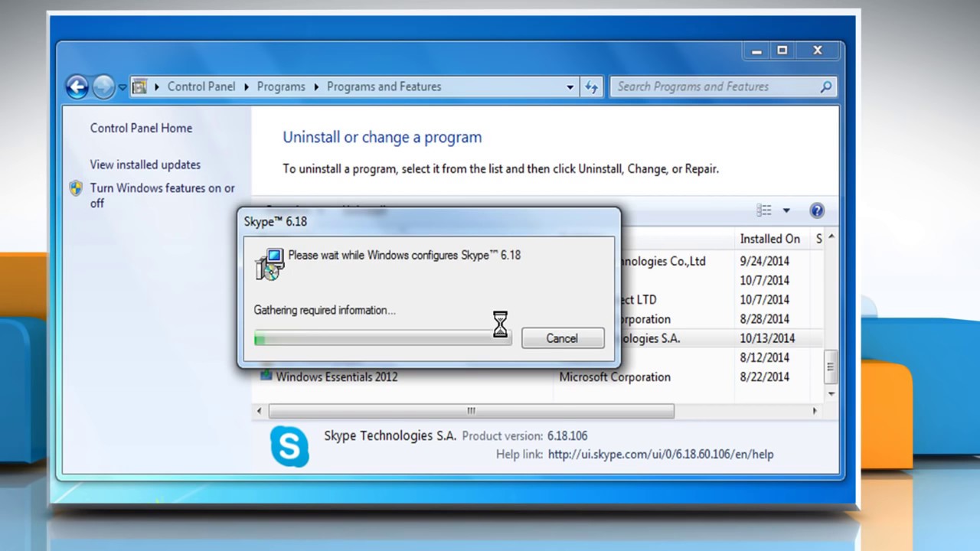Expand the address bar history dropdown

(570, 87)
